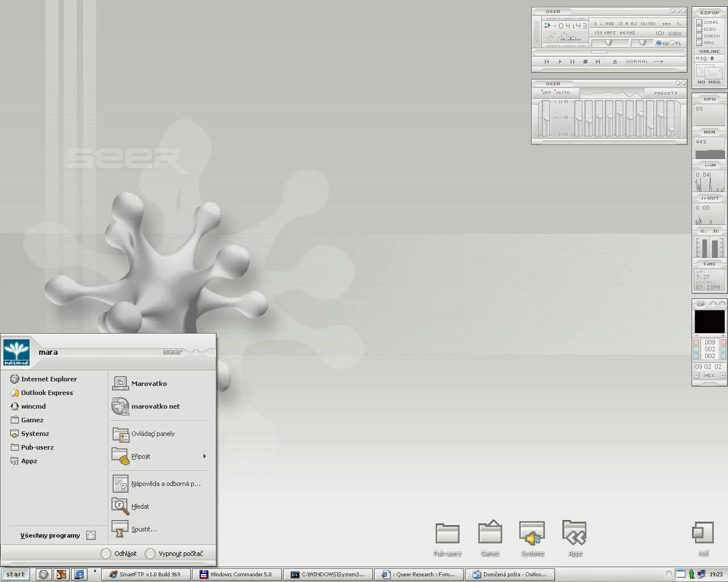Click the HEX plus stepper in color picker

point(723,375)
